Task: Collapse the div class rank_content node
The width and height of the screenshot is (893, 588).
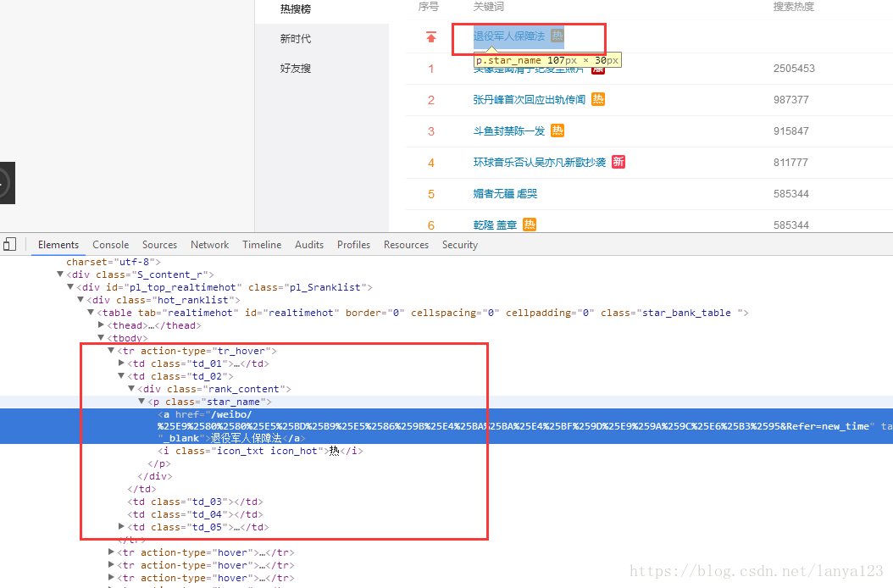Action: coord(131,388)
